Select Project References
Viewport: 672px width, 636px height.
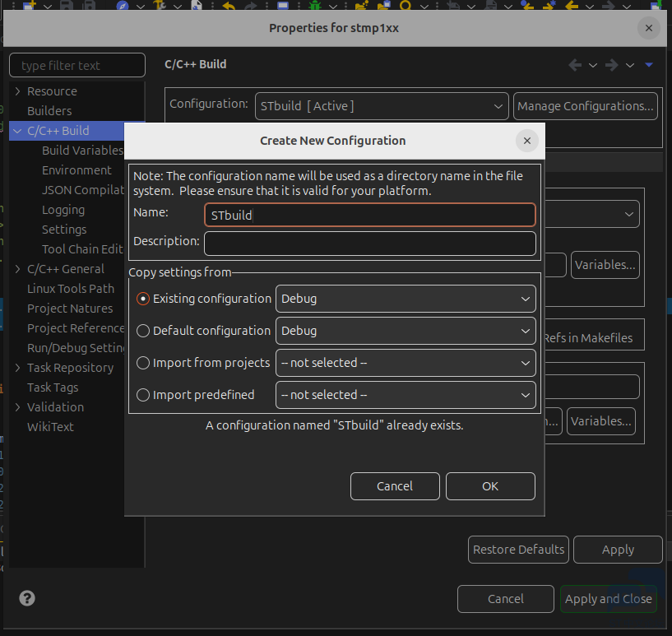(x=76, y=328)
